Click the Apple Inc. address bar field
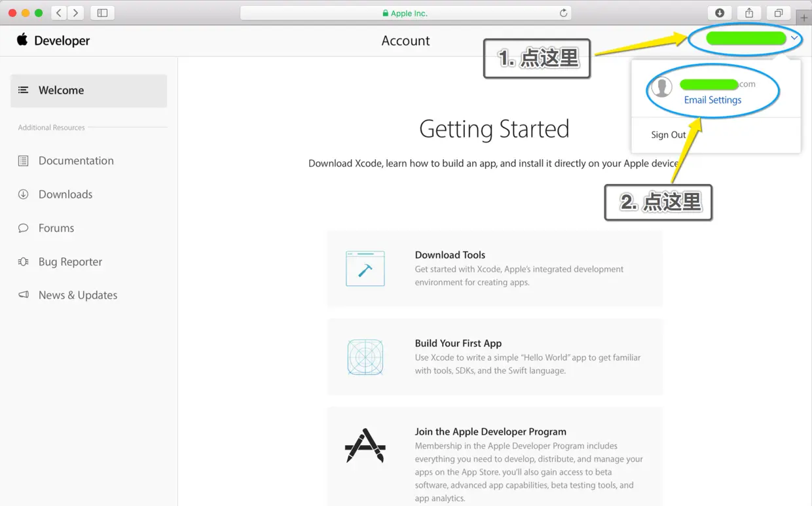This screenshot has width=812, height=506. (x=405, y=13)
